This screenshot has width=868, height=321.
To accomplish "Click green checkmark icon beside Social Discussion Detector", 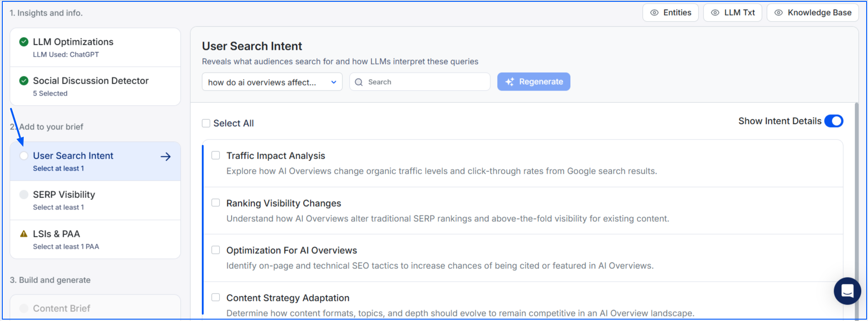I will (24, 81).
